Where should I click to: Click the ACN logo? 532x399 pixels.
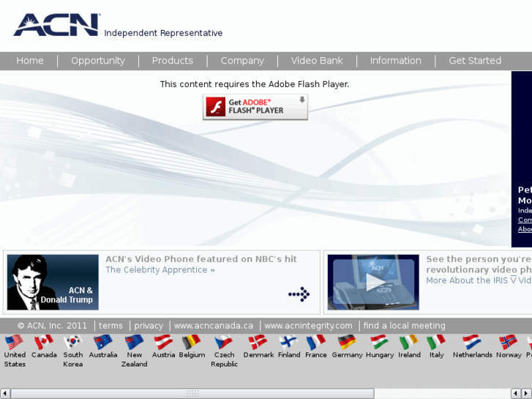56,24
